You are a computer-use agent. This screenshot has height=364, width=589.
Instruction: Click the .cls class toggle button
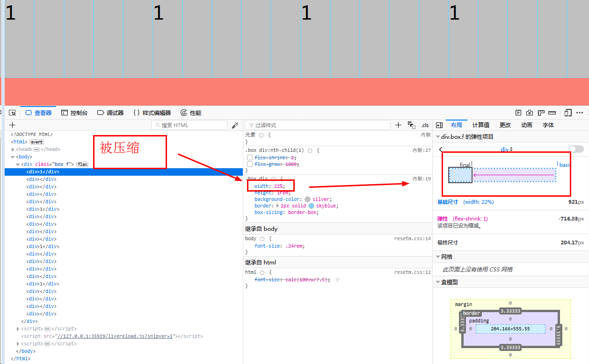(x=424, y=125)
